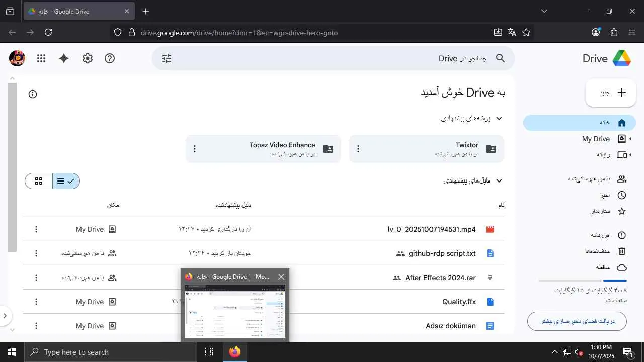The width and height of the screenshot is (644, 362).
Task: Open Drive settings gear
Action: coord(88,58)
